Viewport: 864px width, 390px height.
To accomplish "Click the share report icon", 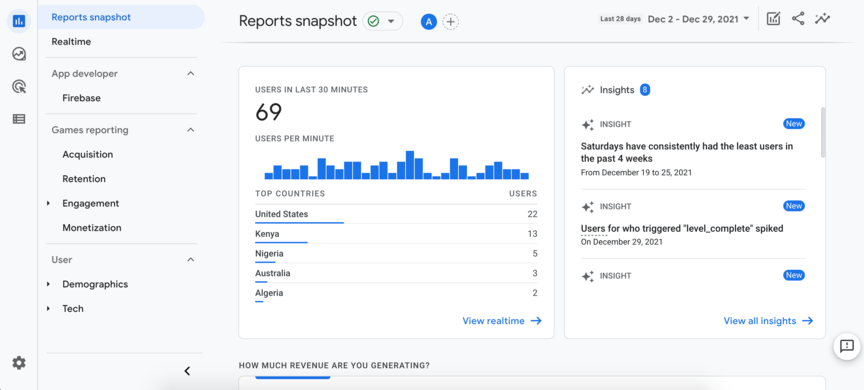I will pos(798,19).
